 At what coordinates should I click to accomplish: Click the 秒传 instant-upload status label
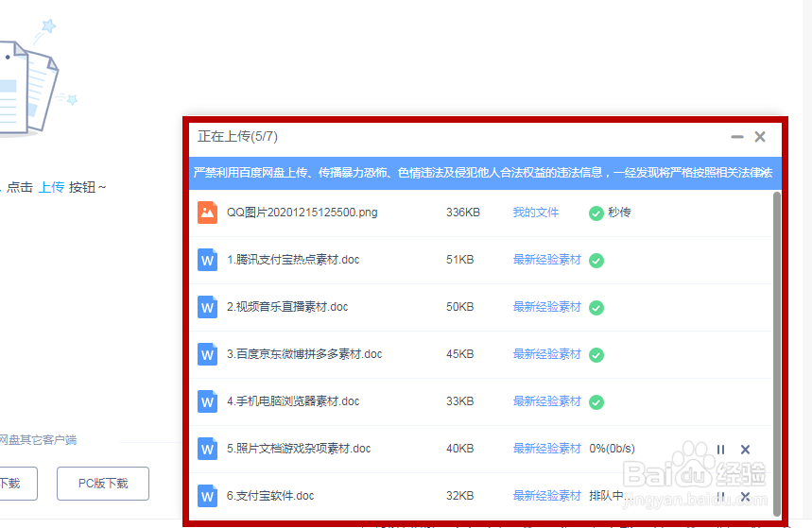[619, 213]
